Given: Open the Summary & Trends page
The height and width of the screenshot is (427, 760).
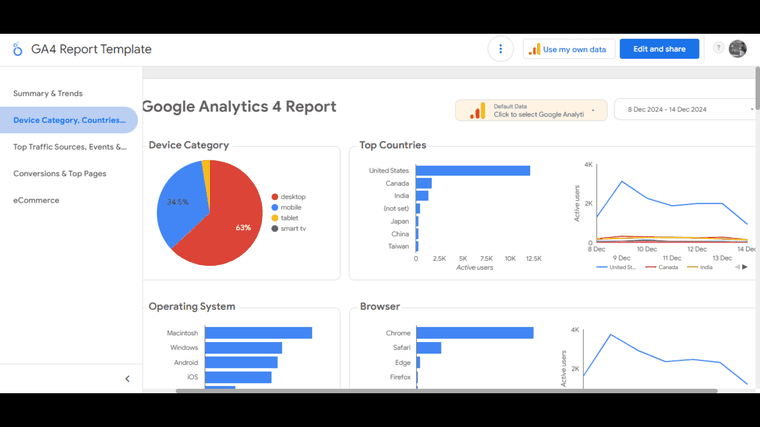Looking at the screenshot, I should (x=48, y=94).
